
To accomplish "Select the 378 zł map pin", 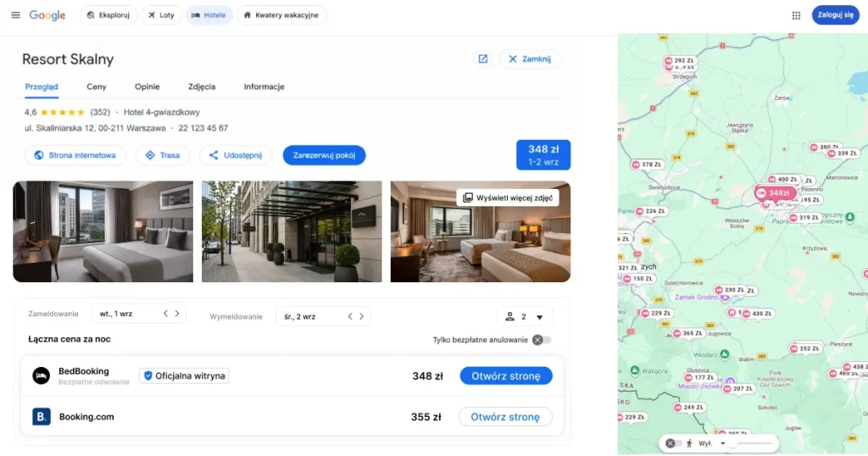I will click(647, 164).
